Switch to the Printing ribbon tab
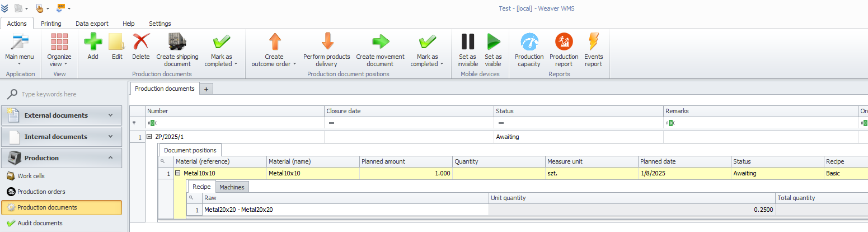The width and height of the screenshot is (868, 232). [x=51, y=24]
